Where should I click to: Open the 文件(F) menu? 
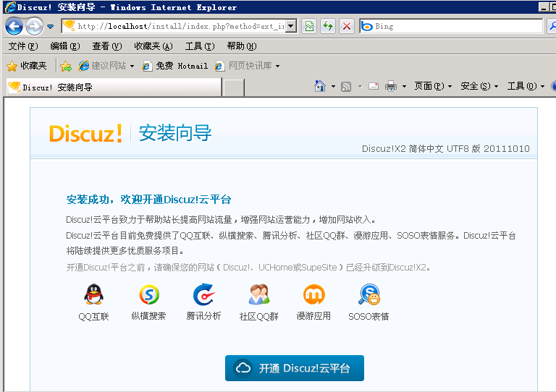click(x=23, y=46)
